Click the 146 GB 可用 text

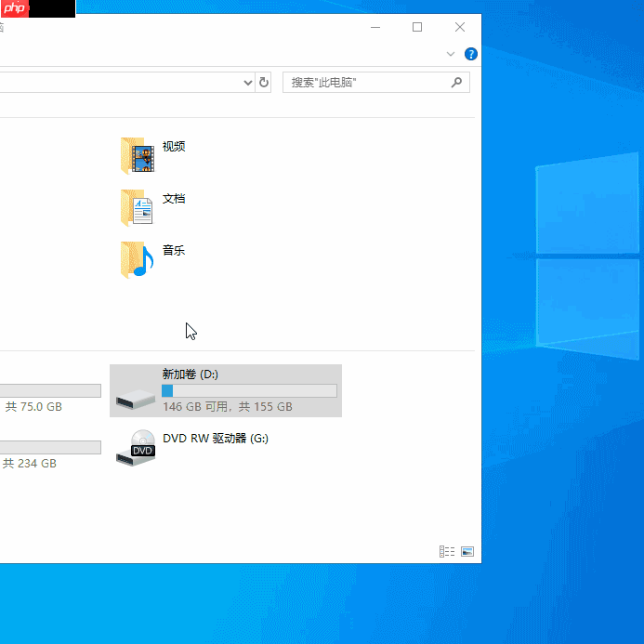[x=195, y=407]
